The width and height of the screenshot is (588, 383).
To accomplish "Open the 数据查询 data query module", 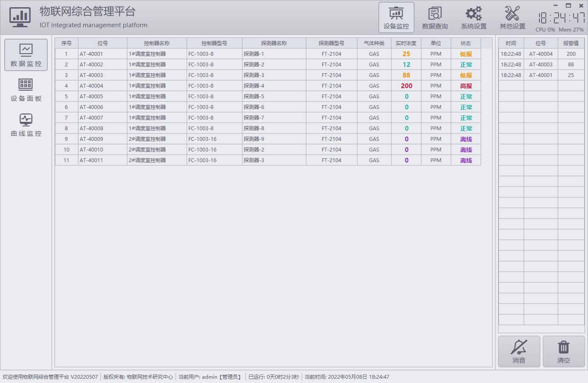I will (435, 17).
